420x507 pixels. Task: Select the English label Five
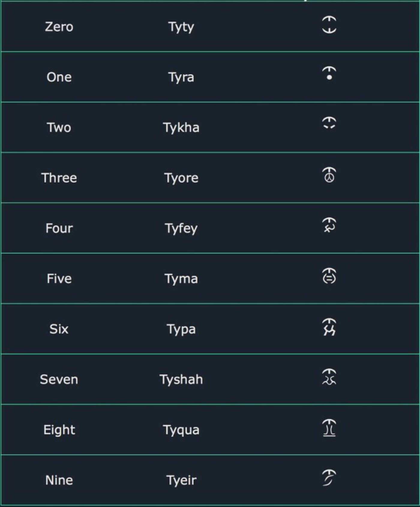pos(59,279)
